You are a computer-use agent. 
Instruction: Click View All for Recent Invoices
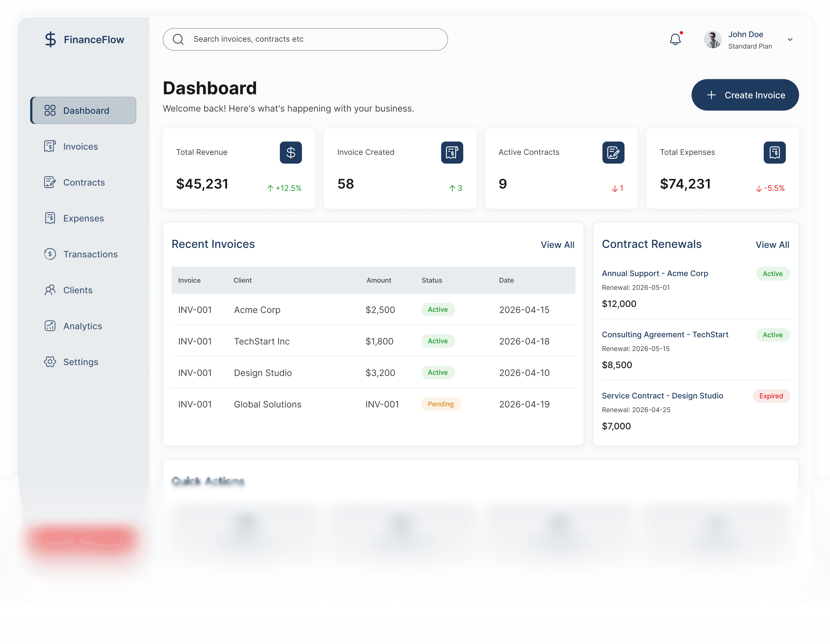point(558,245)
